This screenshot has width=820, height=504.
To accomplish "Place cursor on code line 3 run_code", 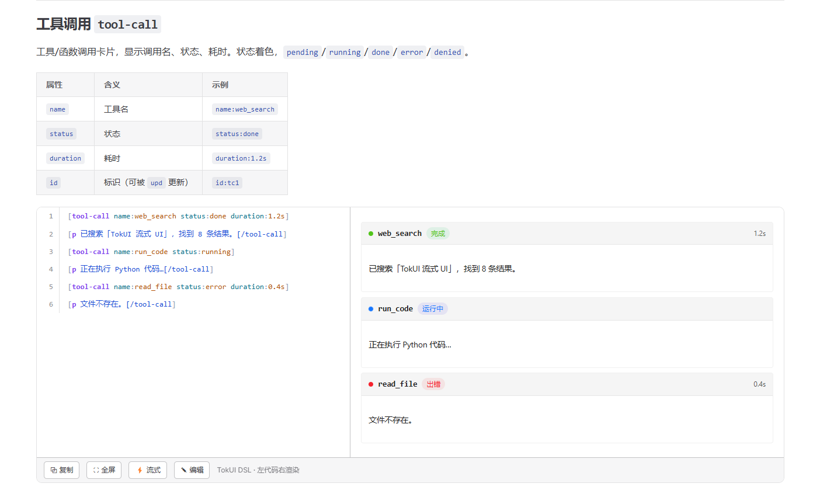I will click(151, 252).
